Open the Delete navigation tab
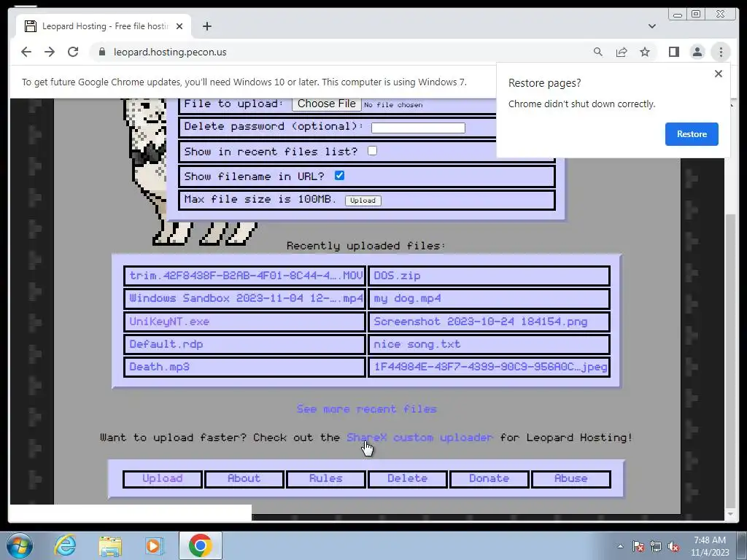This screenshot has width=747, height=560. (x=407, y=478)
